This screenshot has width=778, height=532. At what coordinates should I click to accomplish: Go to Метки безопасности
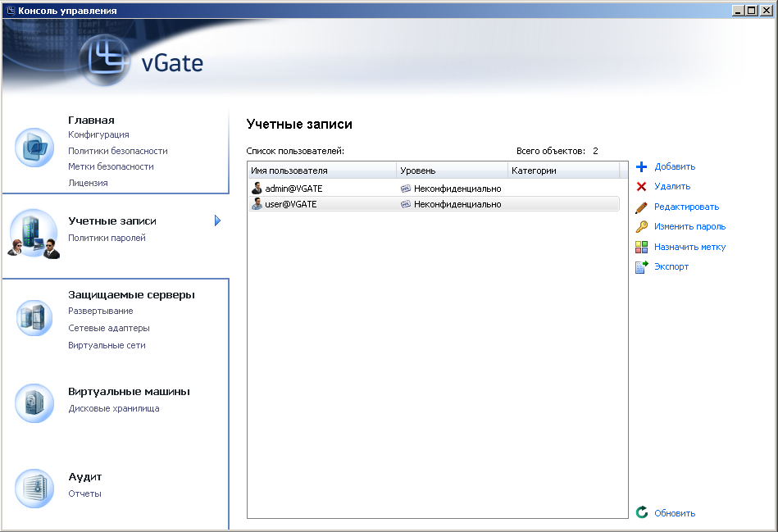(x=111, y=166)
